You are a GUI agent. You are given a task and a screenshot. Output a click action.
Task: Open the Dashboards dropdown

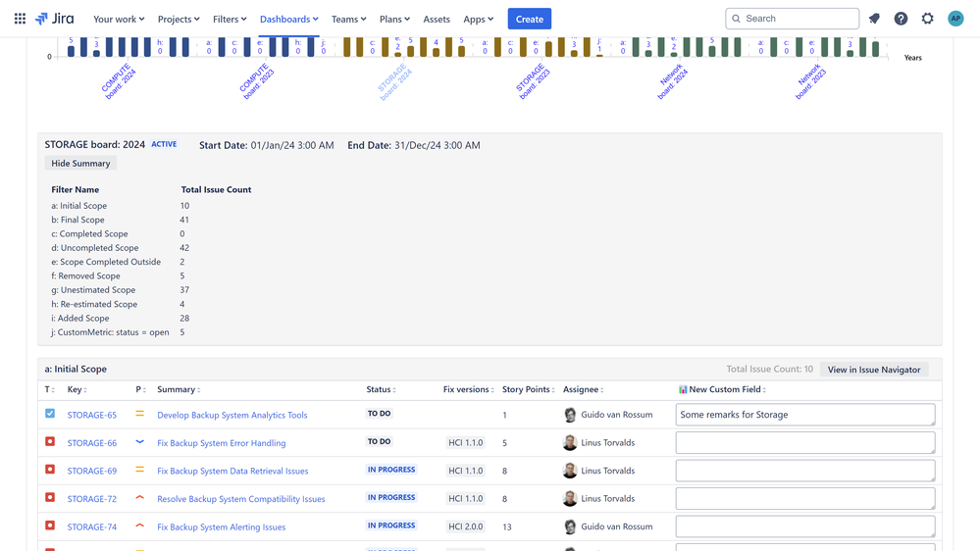[288, 20]
